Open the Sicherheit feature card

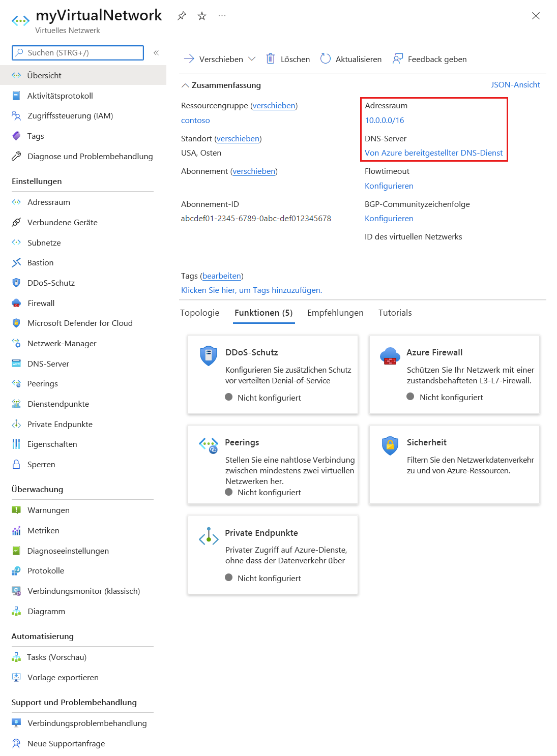[x=454, y=465]
